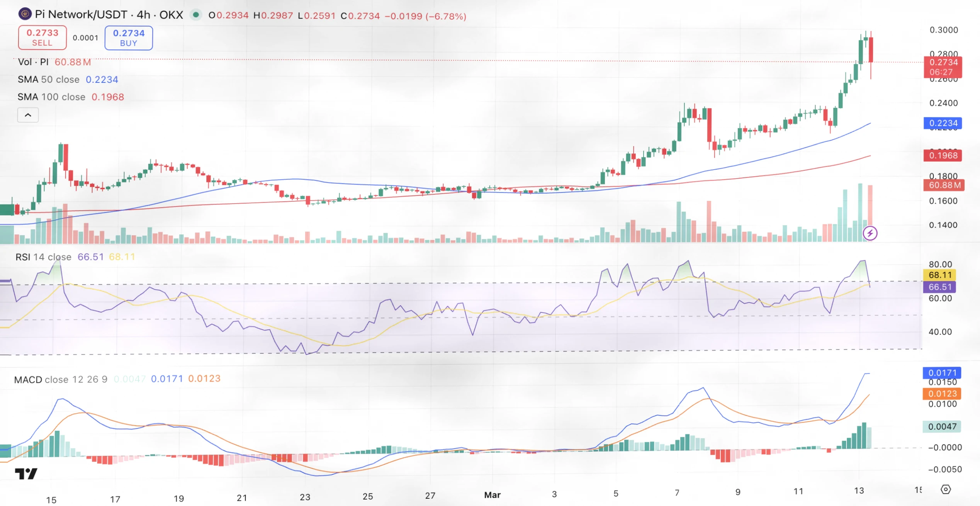The width and height of the screenshot is (980, 506).
Task: Click the 60.88 M volume axis tag
Action: tap(944, 185)
